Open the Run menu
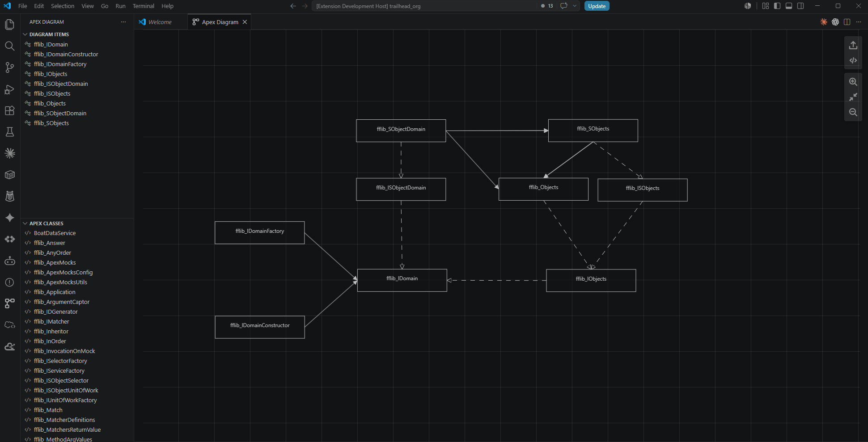 coord(120,6)
